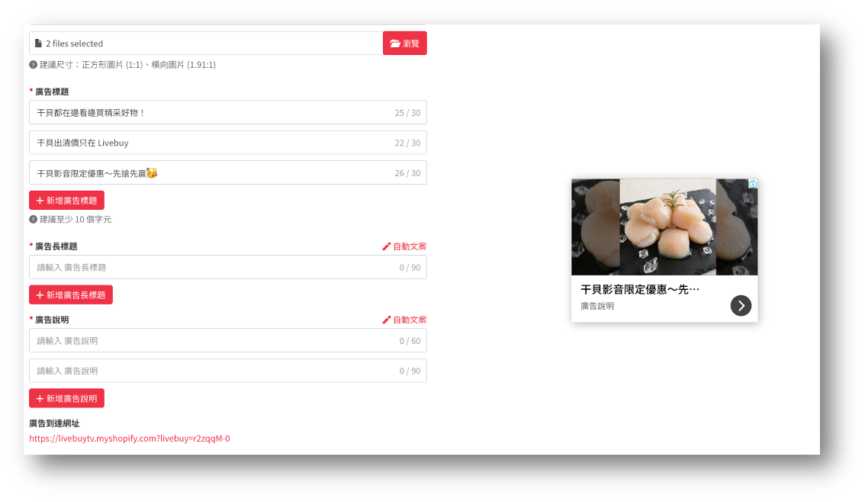868x502 pixels.
Task: Click 自動文案 pencil link for 廣告說明
Action: coord(404,320)
